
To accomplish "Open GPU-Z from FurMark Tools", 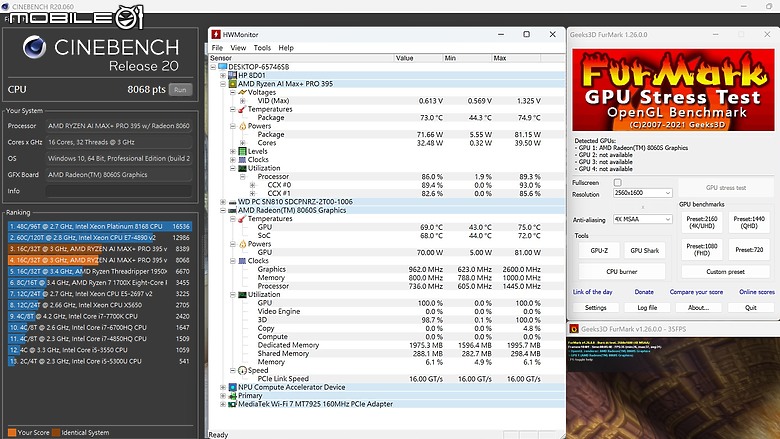I will pos(599,251).
